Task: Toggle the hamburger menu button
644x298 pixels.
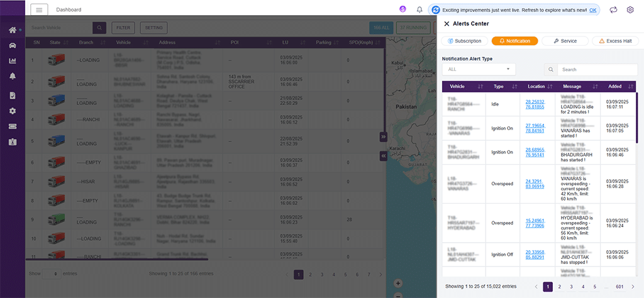Action: coord(39,9)
